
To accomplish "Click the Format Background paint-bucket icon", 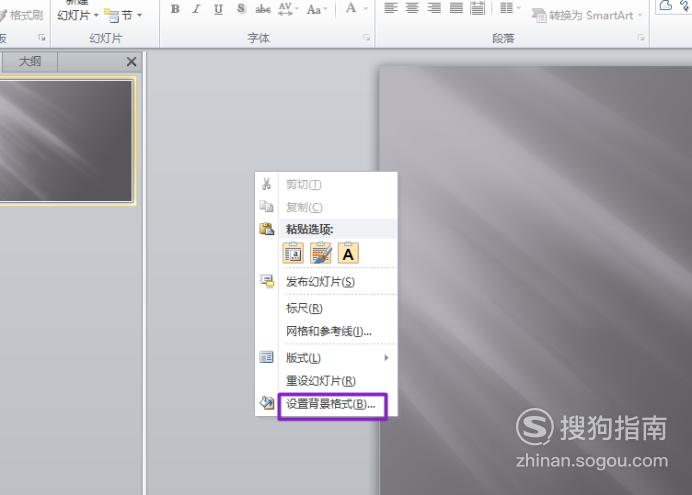I will [267, 402].
